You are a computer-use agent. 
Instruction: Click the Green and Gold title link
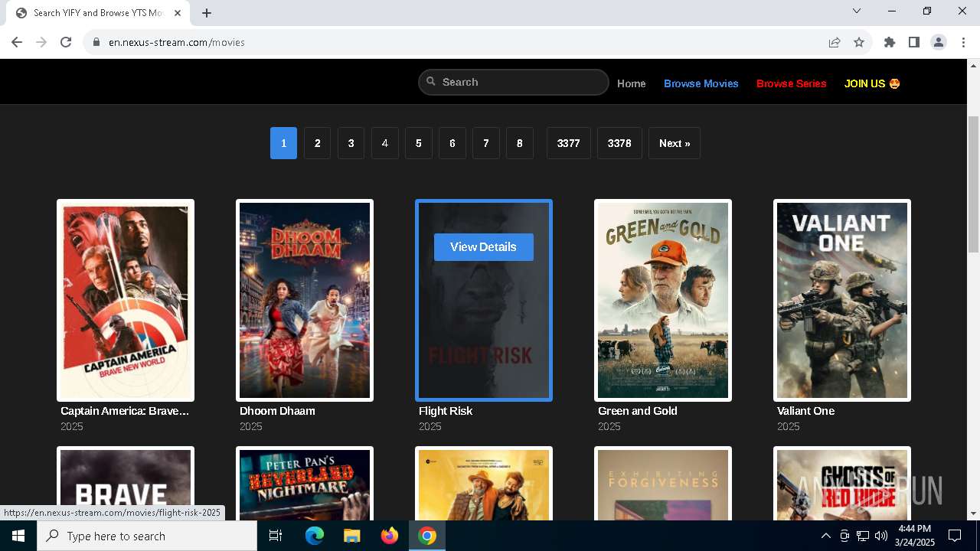(638, 411)
